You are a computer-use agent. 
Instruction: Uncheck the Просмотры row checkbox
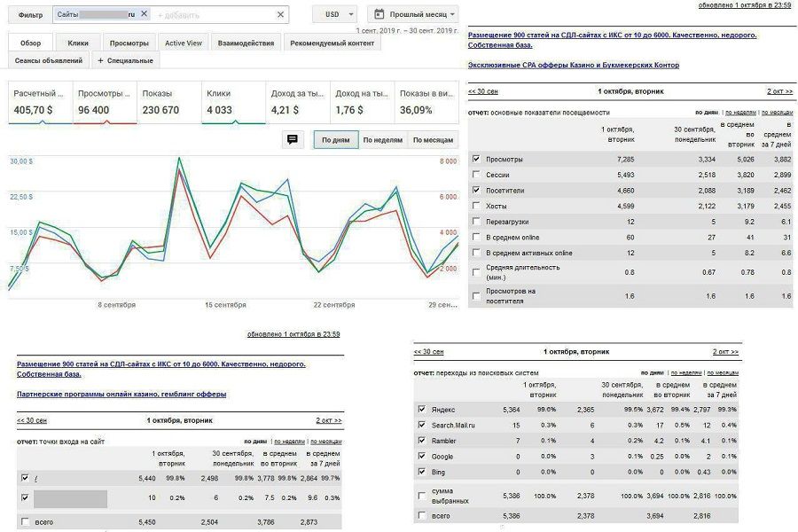[476, 159]
